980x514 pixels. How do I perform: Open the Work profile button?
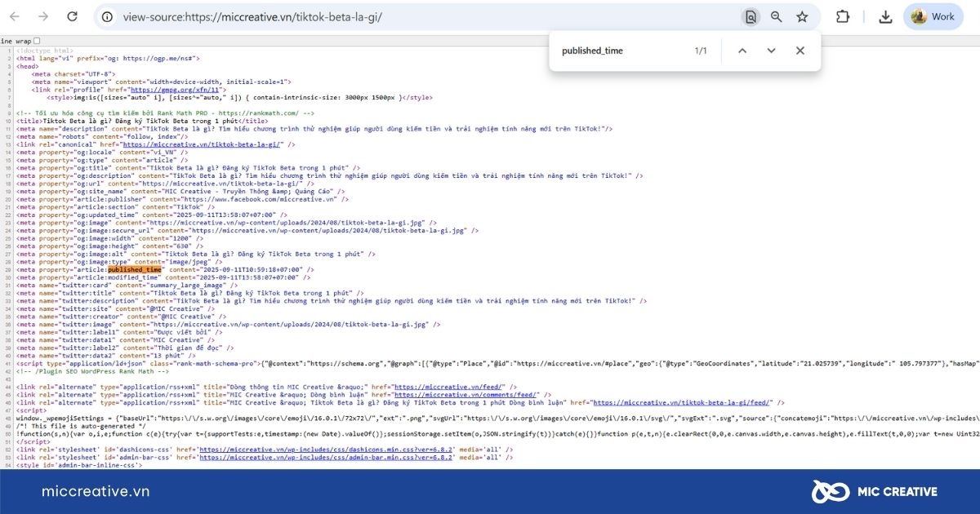pos(933,16)
